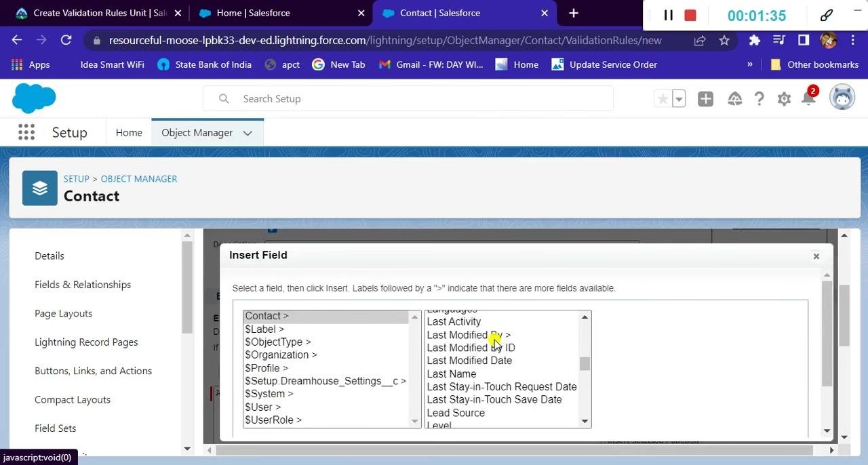Show more bookmarks chevron
Viewport: 868px width, 465px height.
click(x=750, y=64)
